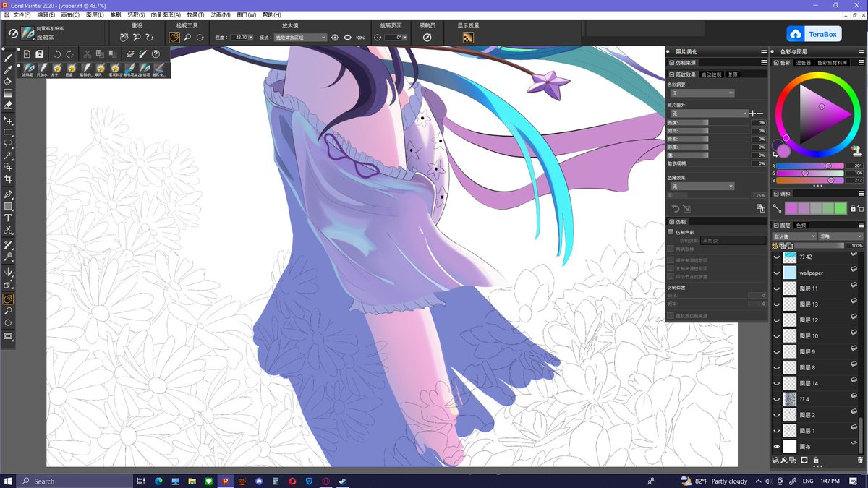
Task: Hide the 画布 canvas layer
Action: coord(777,447)
